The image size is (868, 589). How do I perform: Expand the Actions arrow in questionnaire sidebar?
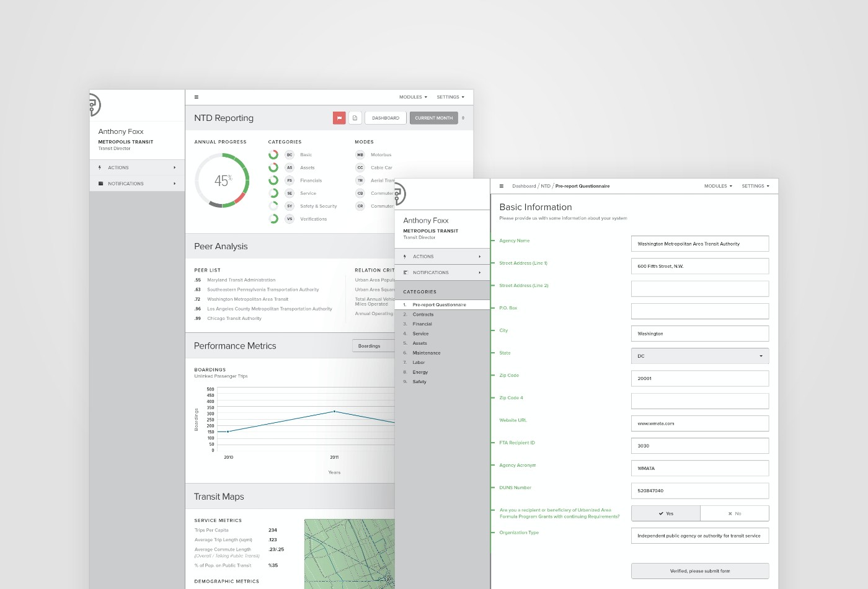click(x=479, y=257)
